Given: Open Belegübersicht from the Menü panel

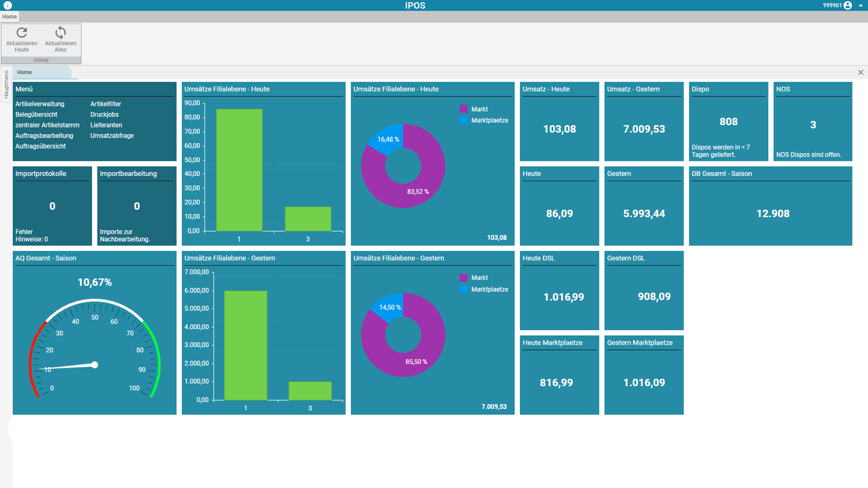Looking at the screenshot, I should (x=36, y=114).
